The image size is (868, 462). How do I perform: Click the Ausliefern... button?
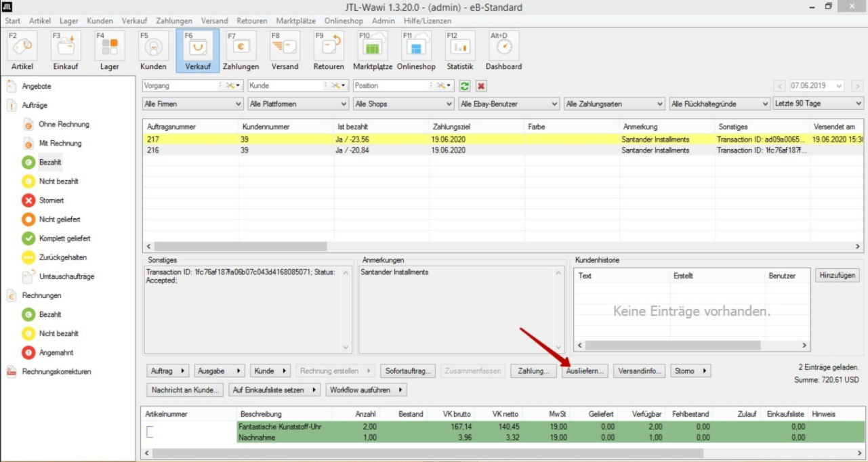[x=585, y=371]
